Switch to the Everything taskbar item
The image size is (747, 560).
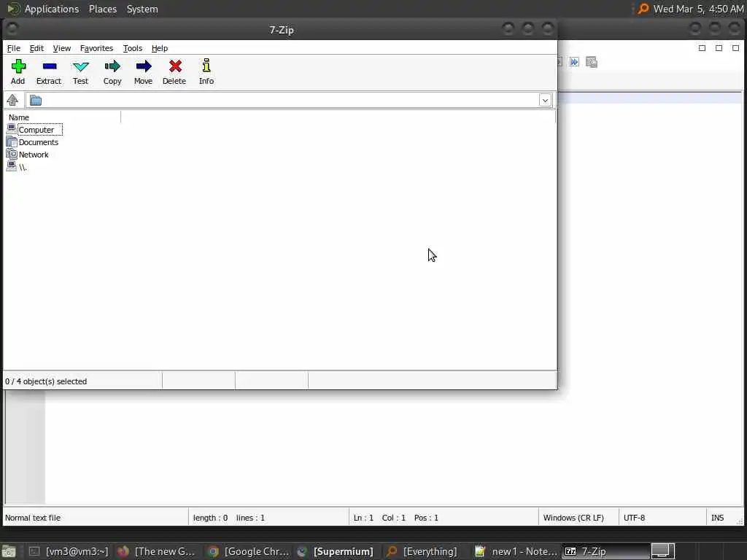[422, 551]
